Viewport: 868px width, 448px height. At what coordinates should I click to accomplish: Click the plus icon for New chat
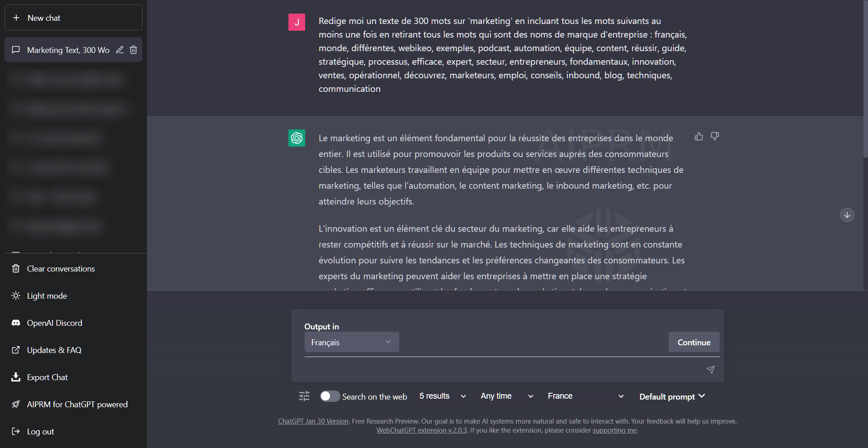click(16, 18)
